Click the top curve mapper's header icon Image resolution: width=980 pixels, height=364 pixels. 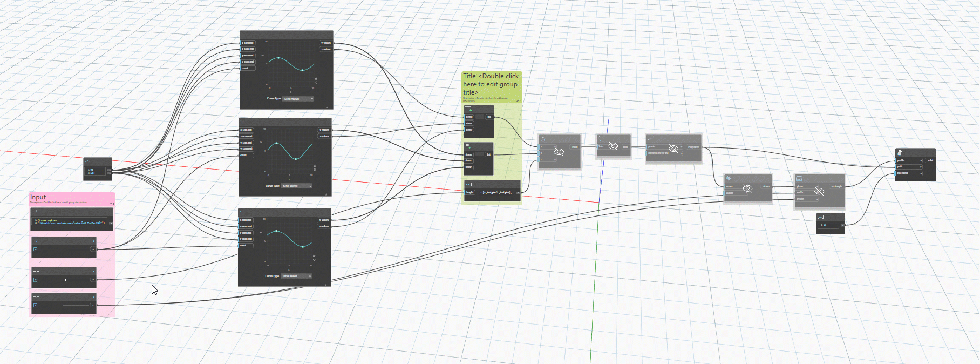244,35
